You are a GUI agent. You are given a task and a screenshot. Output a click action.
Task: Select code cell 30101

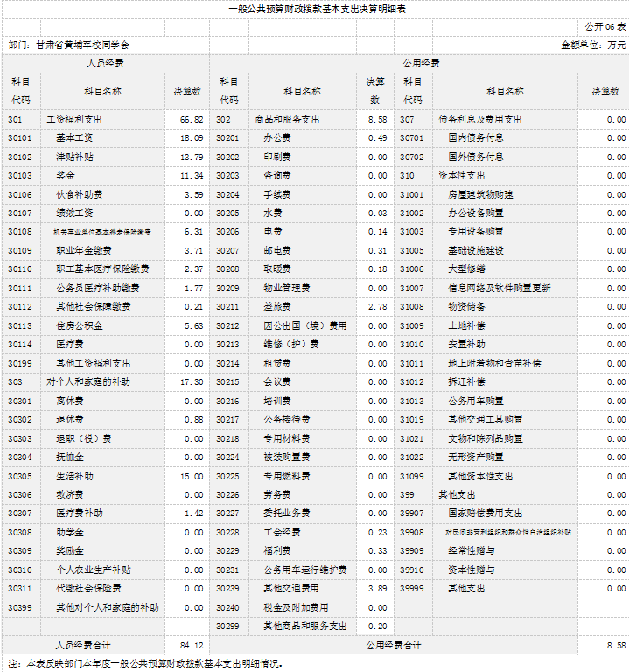tap(20, 138)
